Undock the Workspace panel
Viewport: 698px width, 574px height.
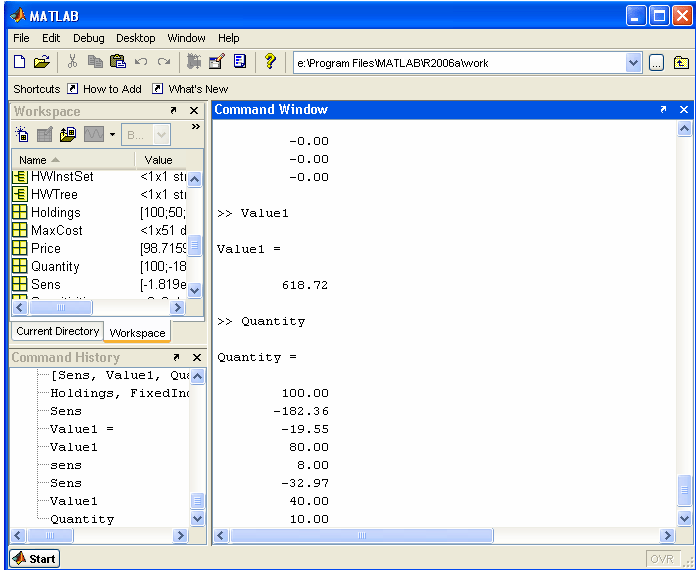pos(174,110)
